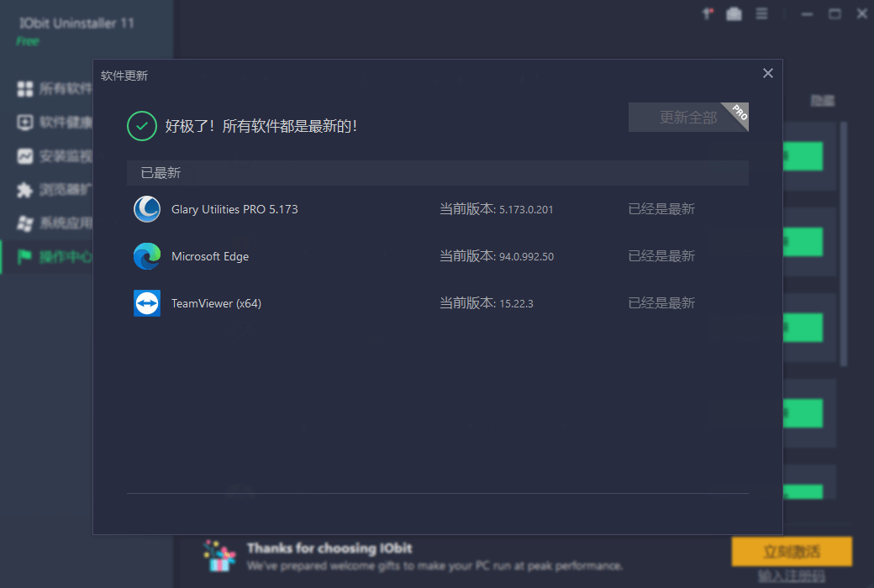Open 软件健康 in the sidebar
Image resolution: width=874 pixels, height=588 pixels.
(54, 122)
